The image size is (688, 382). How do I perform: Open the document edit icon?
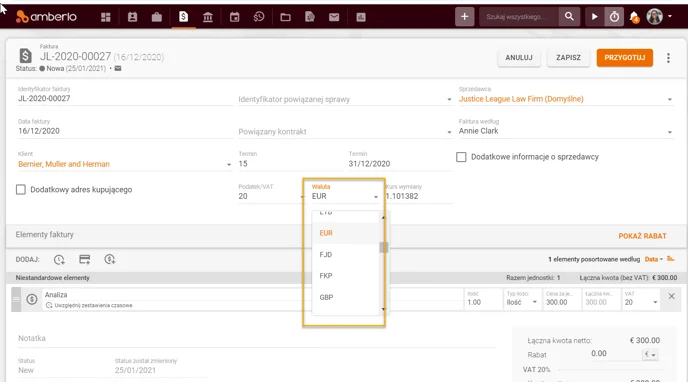(310, 17)
